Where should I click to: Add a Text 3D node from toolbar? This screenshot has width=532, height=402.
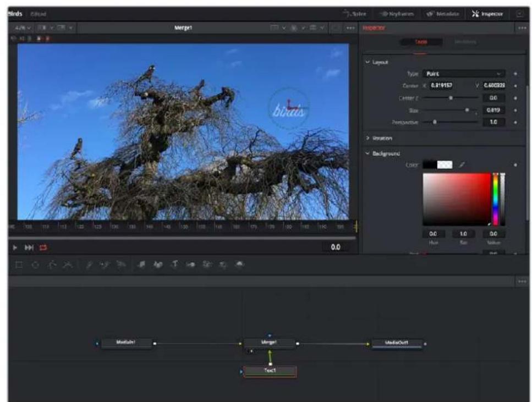click(174, 265)
